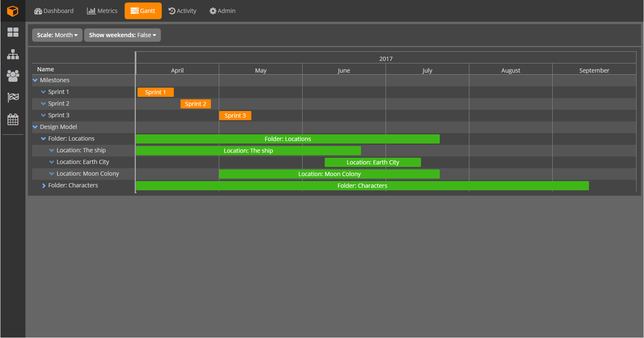Expand the Folder: Characters tree row

(44, 185)
